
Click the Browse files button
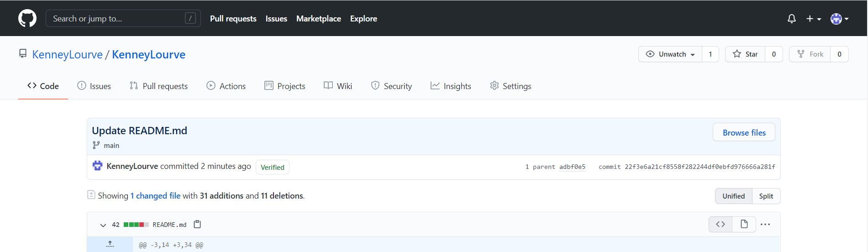click(744, 132)
